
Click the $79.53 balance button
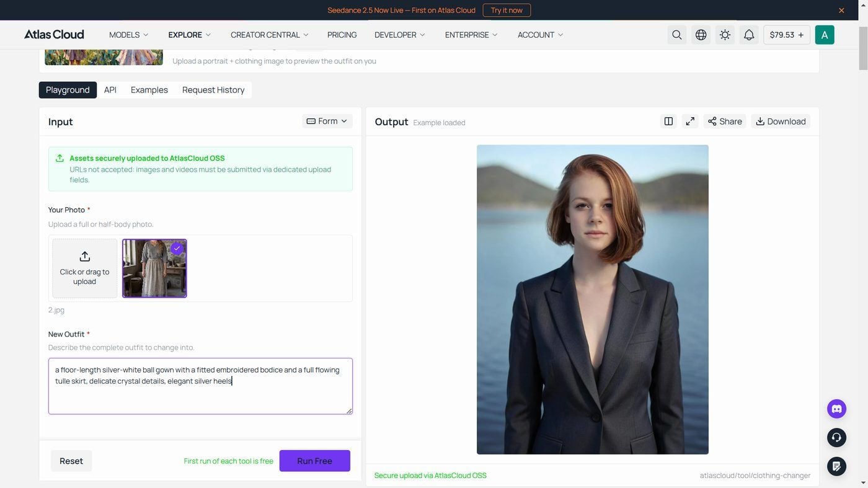point(786,35)
